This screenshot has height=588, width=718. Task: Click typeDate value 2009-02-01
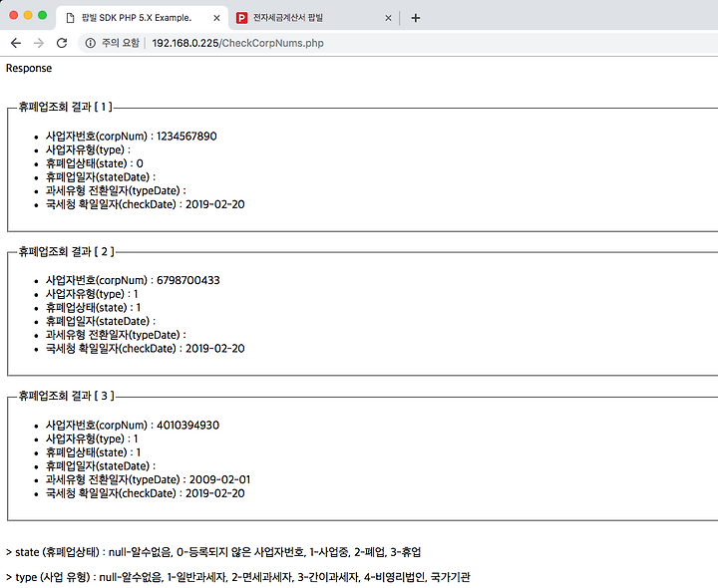click(x=219, y=479)
